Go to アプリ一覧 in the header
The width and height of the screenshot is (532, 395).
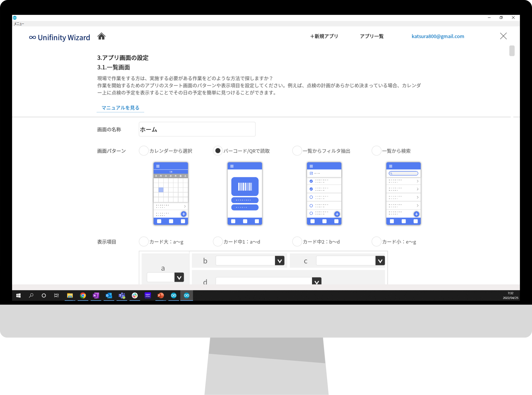click(x=371, y=36)
